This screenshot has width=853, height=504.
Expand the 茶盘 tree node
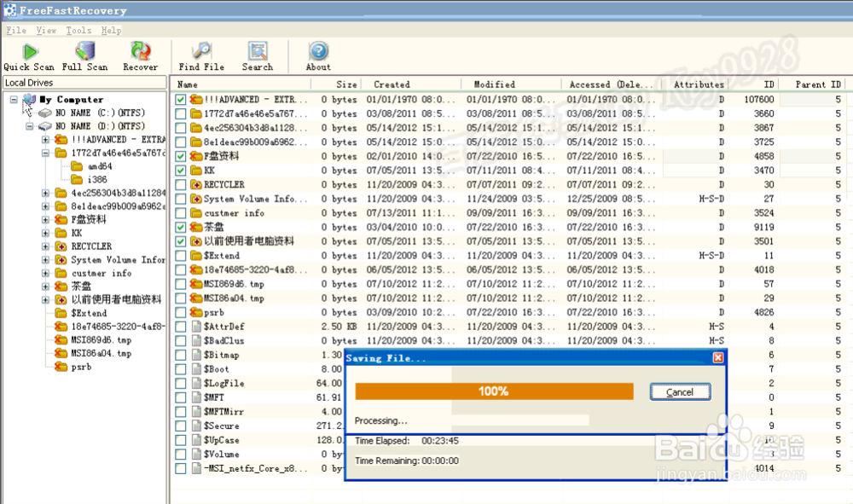46,287
